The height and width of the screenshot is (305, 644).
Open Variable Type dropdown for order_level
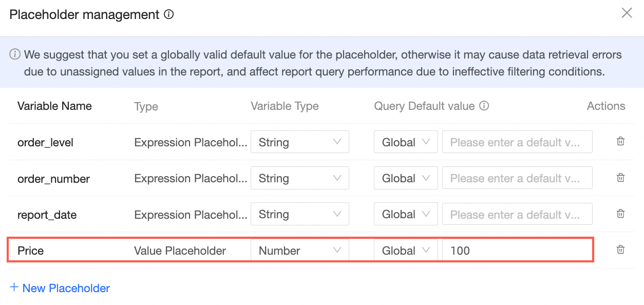pos(299,142)
